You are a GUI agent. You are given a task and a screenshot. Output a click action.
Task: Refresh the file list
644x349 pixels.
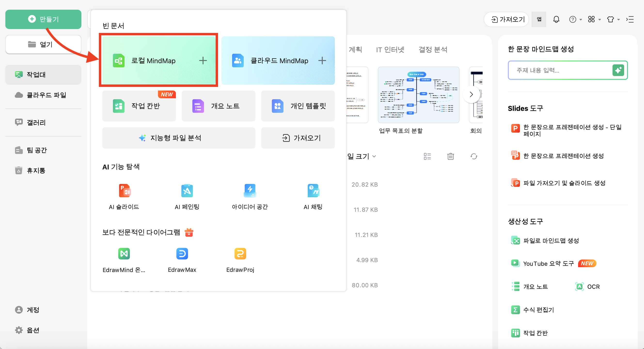(x=474, y=156)
